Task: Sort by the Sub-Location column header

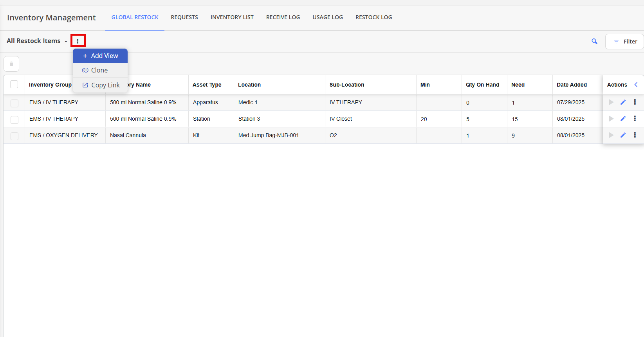Action: [x=347, y=85]
